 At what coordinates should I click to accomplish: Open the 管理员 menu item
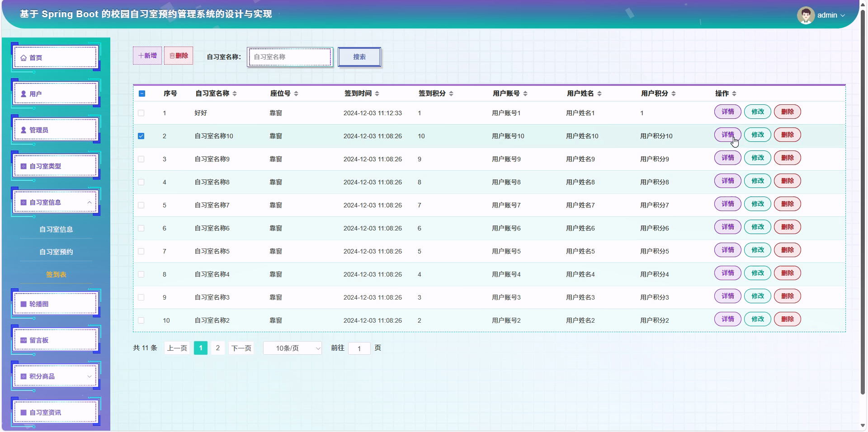click(x=56, y=130)
